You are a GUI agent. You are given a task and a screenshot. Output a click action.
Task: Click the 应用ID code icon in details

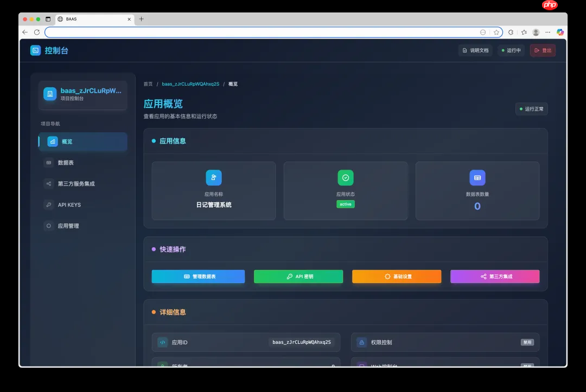tap(162, 342)
